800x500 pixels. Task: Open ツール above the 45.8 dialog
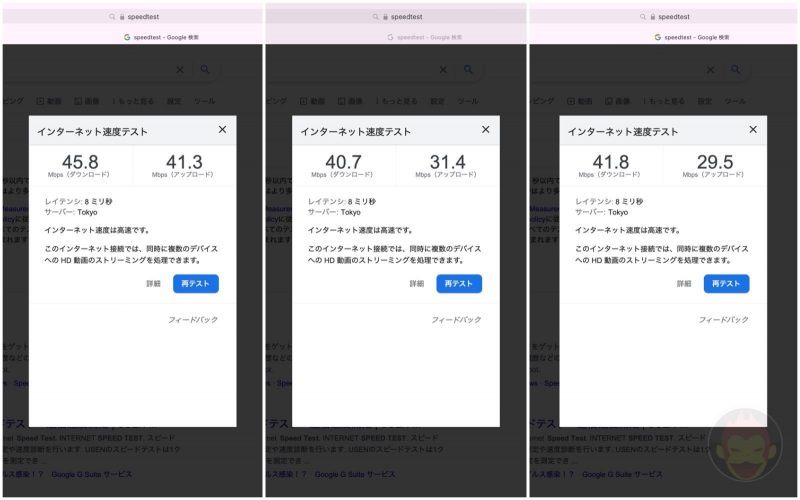pyautogui.click(x=205, y=101)
